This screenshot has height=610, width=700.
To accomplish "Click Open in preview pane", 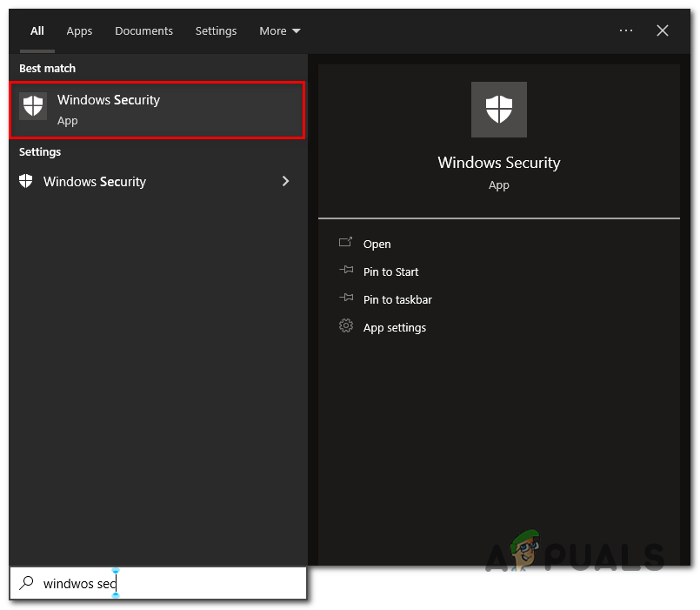I will [x=377, y=244].
